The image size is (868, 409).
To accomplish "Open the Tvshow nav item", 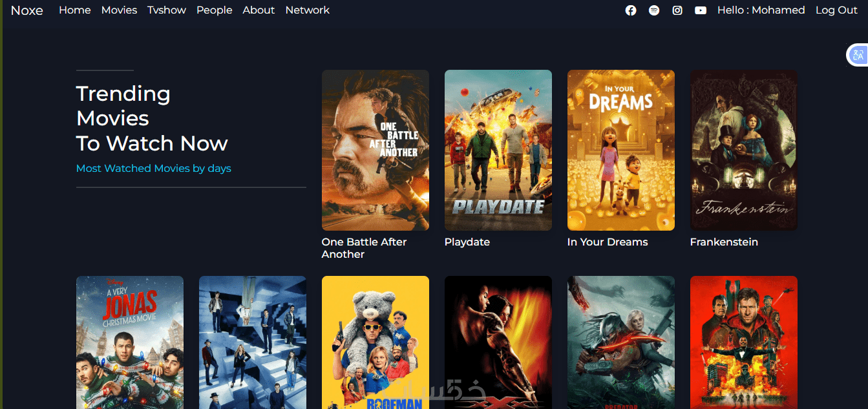I will [167, 10].
